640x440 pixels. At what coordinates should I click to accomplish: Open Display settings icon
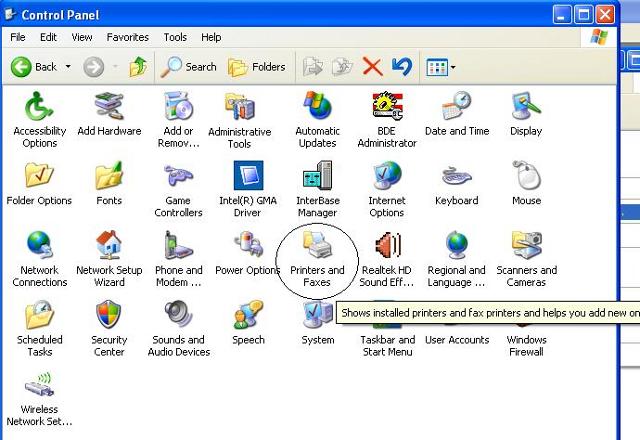526,106
